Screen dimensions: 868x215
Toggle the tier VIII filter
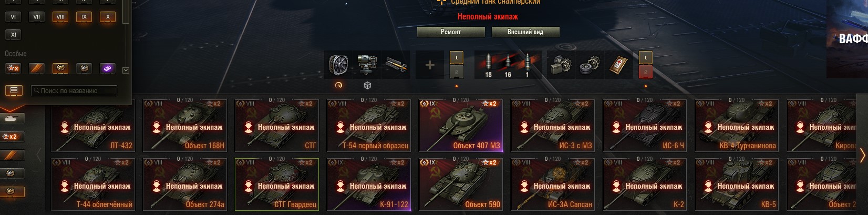[x=60, y=17]
